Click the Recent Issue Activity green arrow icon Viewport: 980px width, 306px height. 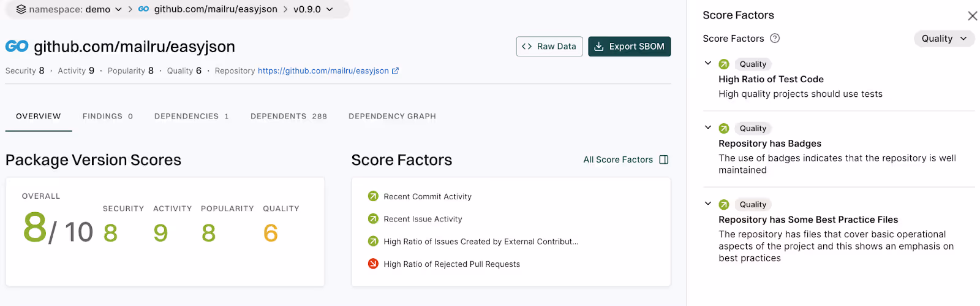373,219
